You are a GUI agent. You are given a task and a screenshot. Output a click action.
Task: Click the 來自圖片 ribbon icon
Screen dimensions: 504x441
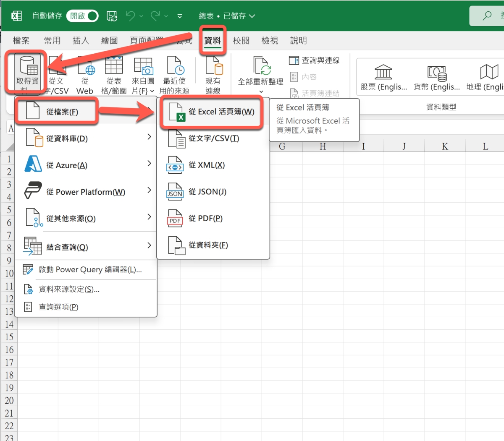[143, 76]
